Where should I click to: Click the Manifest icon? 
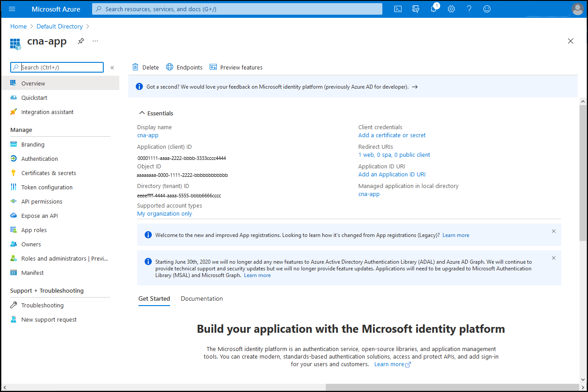[x=13, y=273]
